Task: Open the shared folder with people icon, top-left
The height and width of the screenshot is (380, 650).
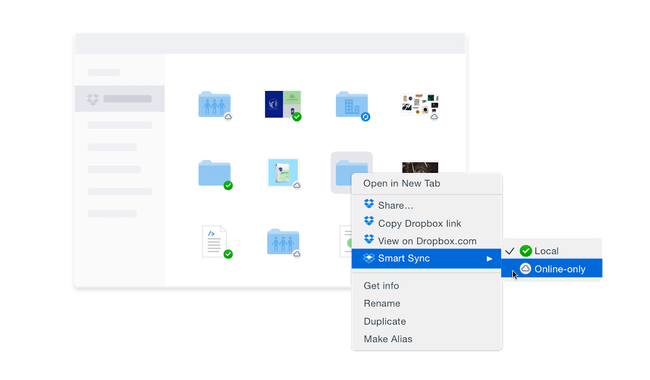Action: click(x=214, y=104)
